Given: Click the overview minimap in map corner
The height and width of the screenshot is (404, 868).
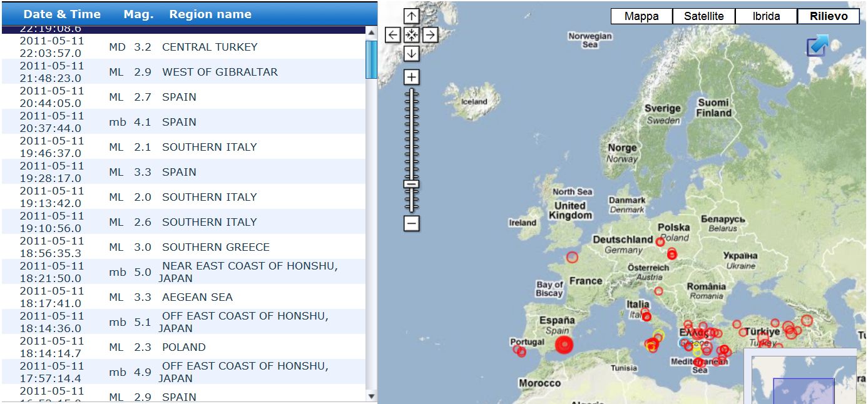Looking at the screenshot, I should (x=805, y=380).
